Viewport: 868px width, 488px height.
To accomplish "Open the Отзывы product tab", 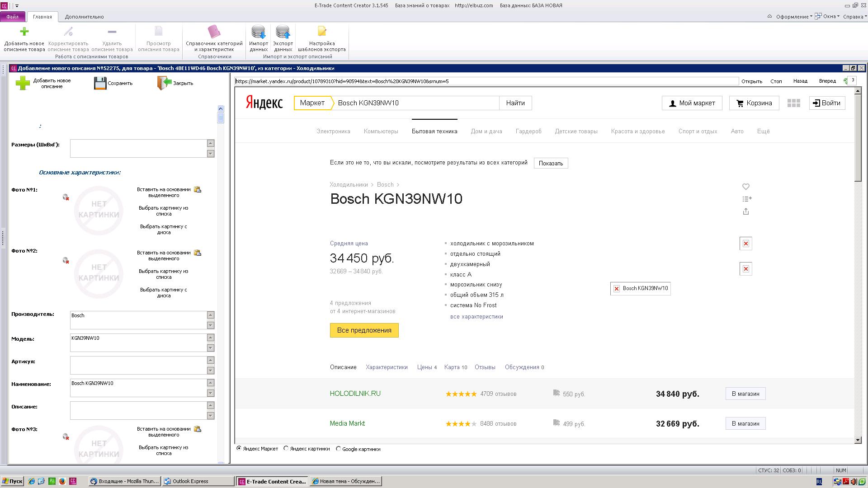I will pos(485,367).
